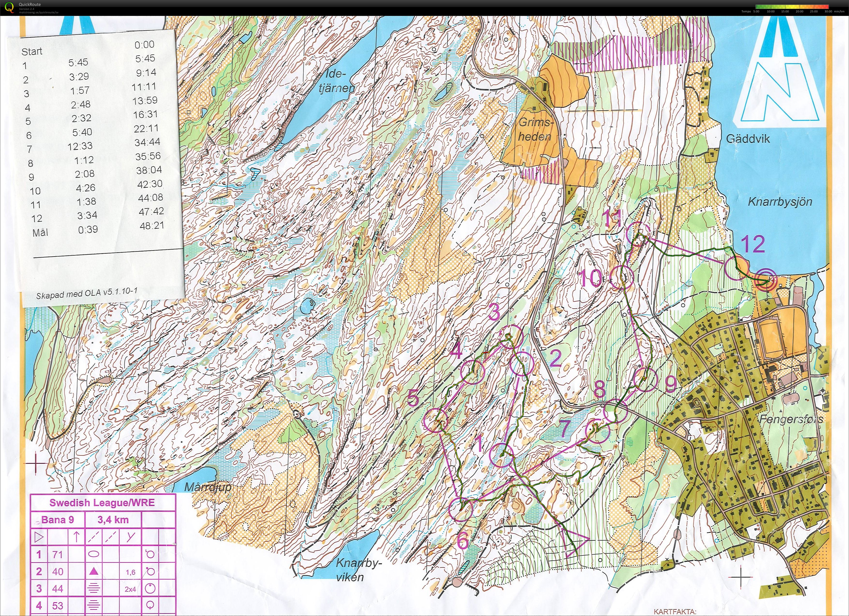Click the 'KARTFAKTA:' text at bottom
The height and width of the screenshot is (616, 849).
pyautogui.click(x=675, y=612)
